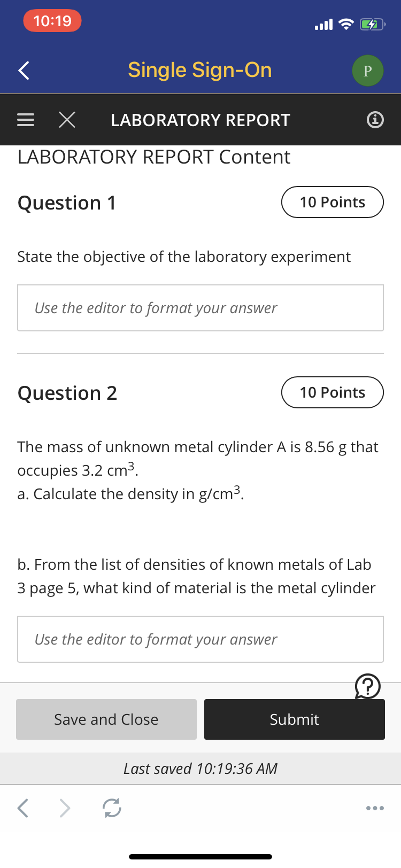The width and height of the screenshot is (401, 868).
Task: Tap the back chevron beside Single Sign-On
Action: (x=24, y=70)
